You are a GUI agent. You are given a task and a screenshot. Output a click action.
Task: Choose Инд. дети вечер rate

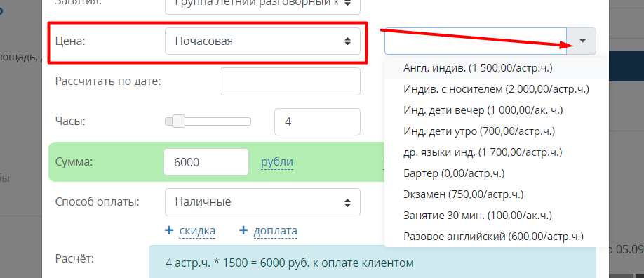[x=495, y=110]
